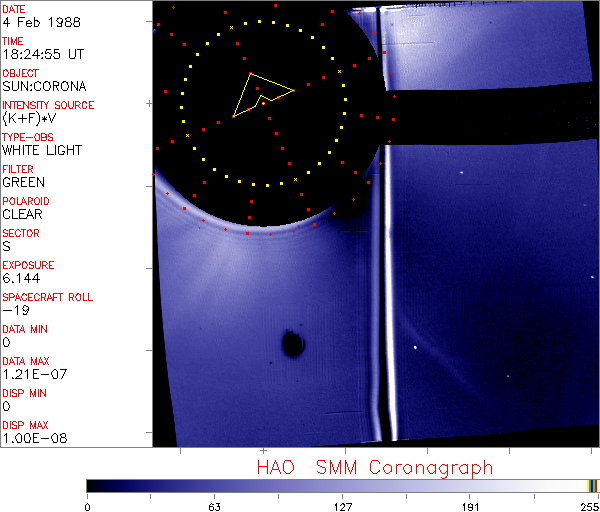The width and height of the screenshot is (600, 512).
Task: Click the yellow triangle marker on the solar disk
Action: coord(260,96)
